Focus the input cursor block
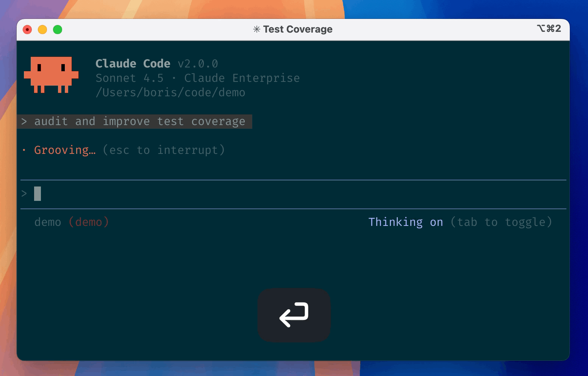The height and width of the screenshot is (376, 588). click(38, 194)
